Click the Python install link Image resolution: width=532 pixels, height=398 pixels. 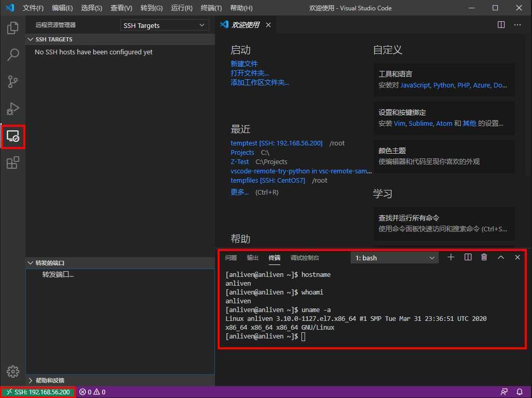tap(443, 85)
